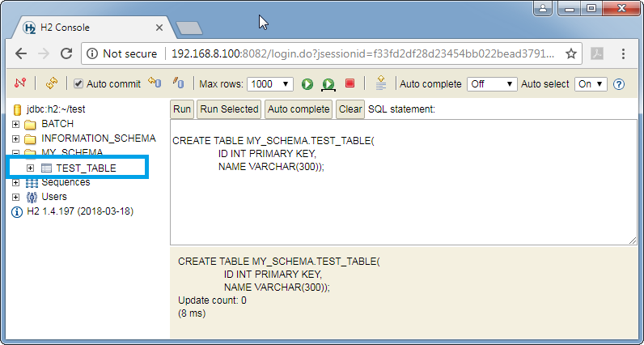Select the jdbc:h2:~/test database node

pos(56,109)
